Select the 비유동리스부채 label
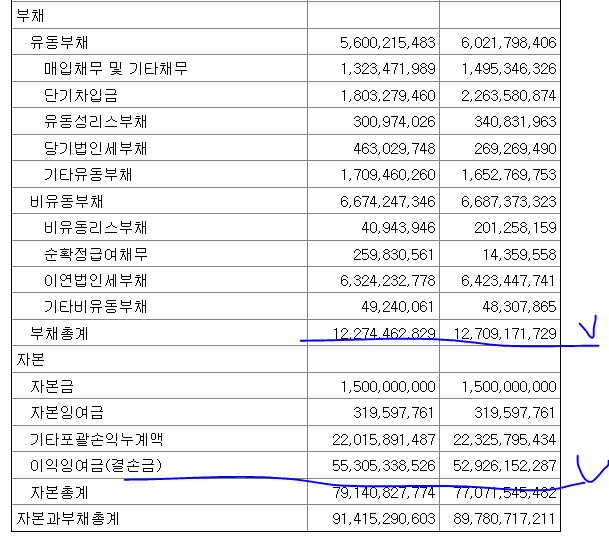The width and height of the screenshot is (609, 539). pyautogui.click(x=95, y=228)
